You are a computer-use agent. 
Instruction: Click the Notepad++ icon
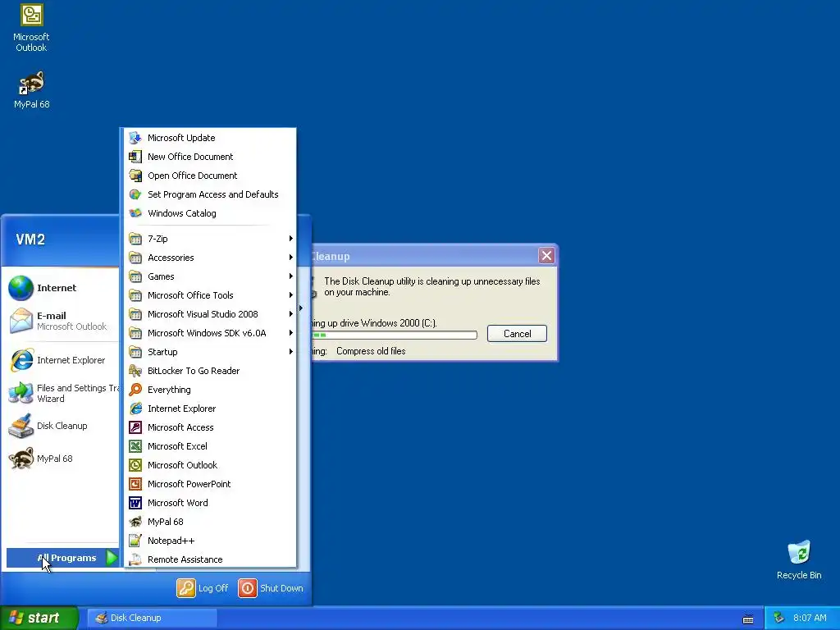click(135, 541)
